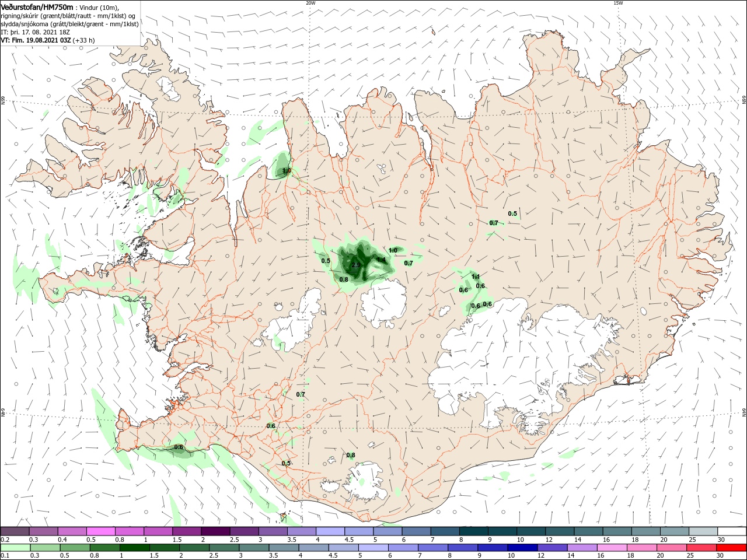Click the 0.6 value off the Reykjanes south coast
This screenshot has width=747, height=560.
(x=179, y=448)
